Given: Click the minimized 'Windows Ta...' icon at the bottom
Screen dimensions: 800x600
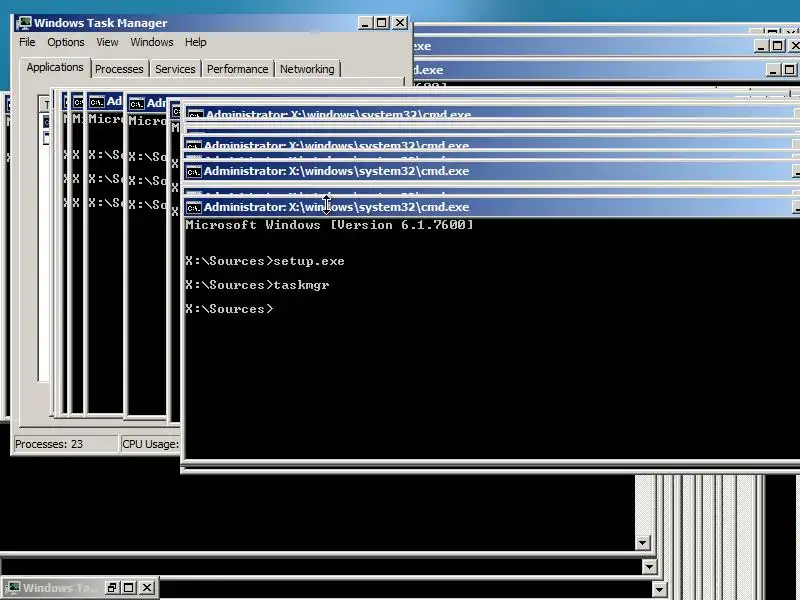Looking at the screenshot, I should click(x=13, y=588).
